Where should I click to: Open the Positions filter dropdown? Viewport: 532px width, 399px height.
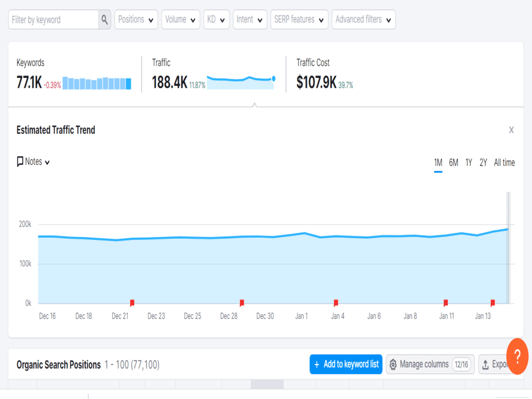(136, 20)
